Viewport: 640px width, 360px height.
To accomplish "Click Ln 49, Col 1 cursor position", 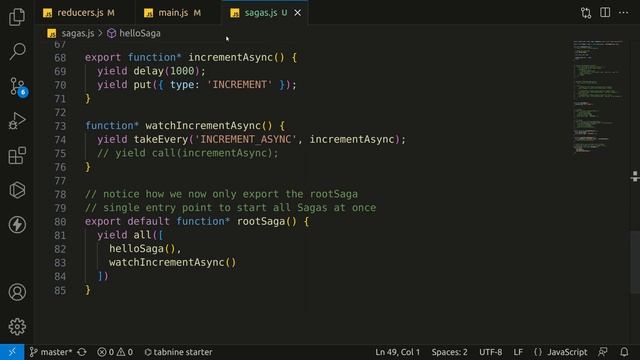I will [397, 352].
